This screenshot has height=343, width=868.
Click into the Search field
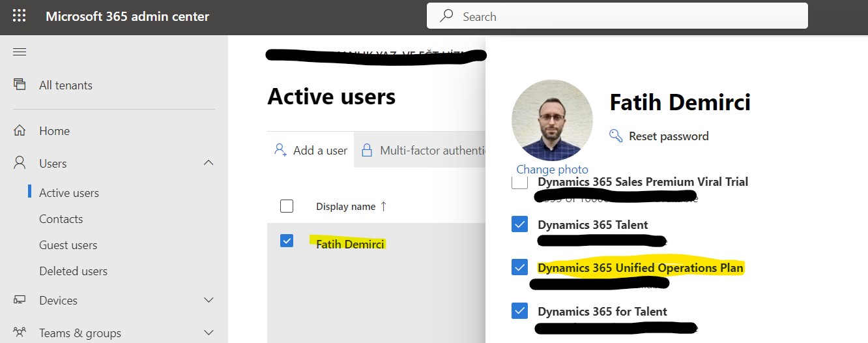[617, 16]
